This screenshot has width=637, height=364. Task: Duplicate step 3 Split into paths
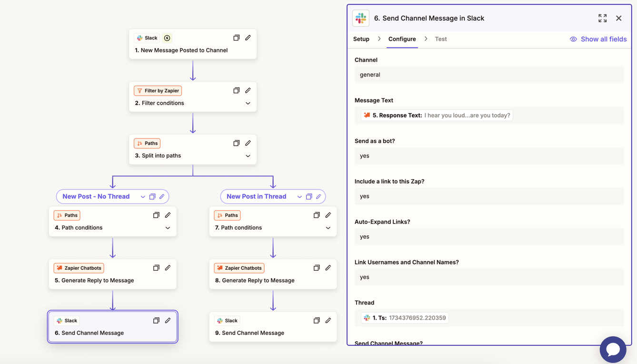point(236,143)
